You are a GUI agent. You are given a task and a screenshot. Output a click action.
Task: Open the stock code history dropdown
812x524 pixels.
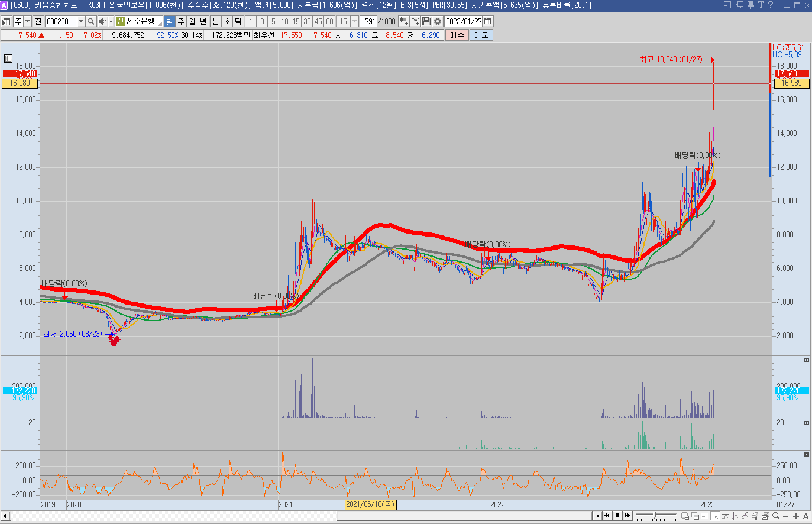pyautogui.click(x=82, y=21)
